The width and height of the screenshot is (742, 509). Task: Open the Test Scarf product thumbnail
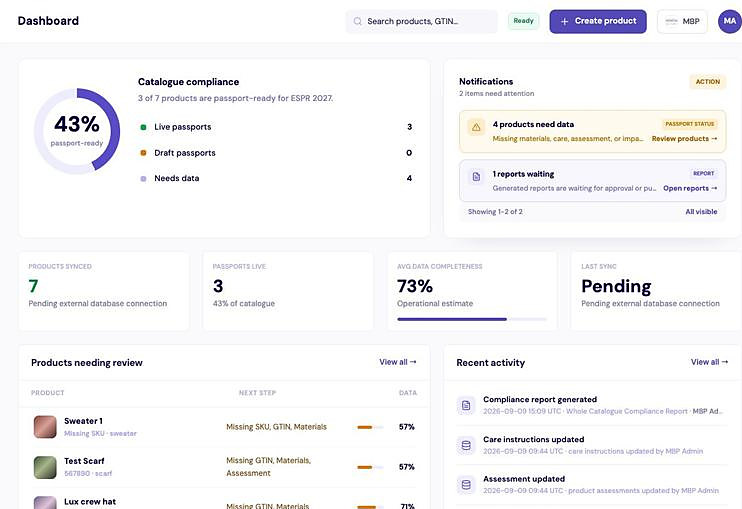45,467
